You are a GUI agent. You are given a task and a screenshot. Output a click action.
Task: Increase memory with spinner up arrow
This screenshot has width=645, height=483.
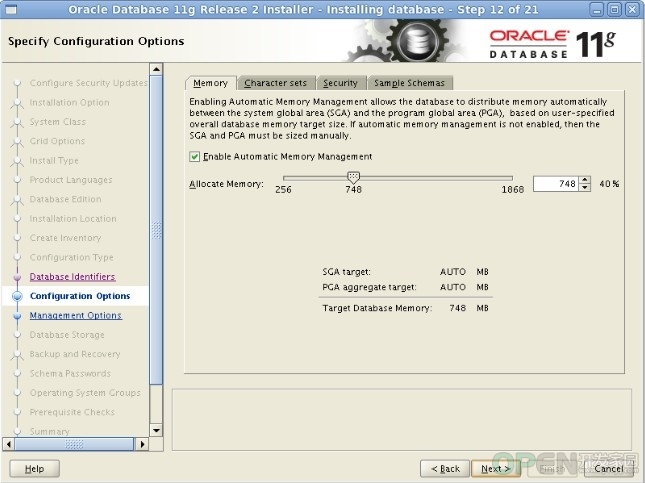pos(585,180)
